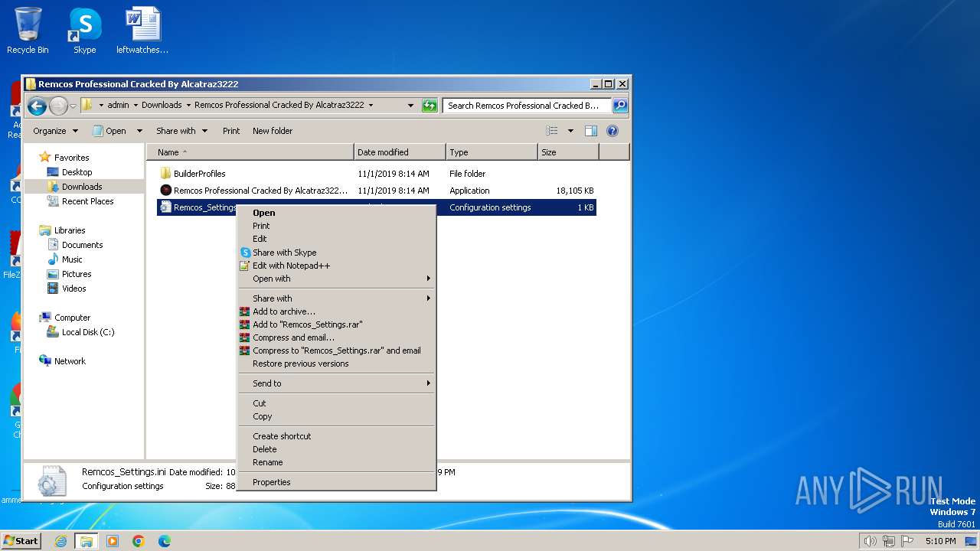The height and width of the screenshot is (551, 980).
Task: Select Add to "Remcos_Settings.rar"
Action: [335, 324]
